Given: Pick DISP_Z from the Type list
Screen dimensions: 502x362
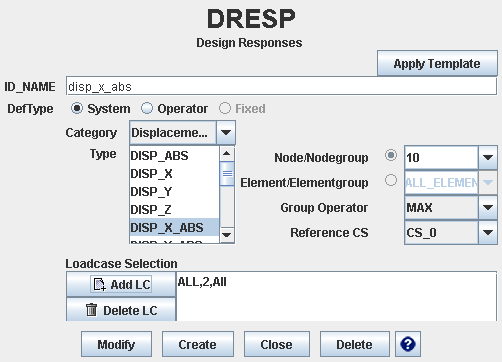Looking at the screenshot, I should 174,210.
